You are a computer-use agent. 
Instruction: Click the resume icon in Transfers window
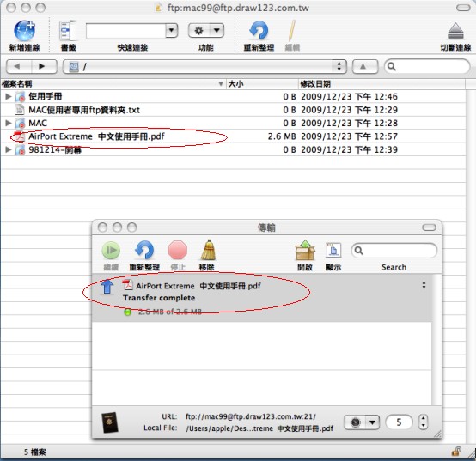[111, 250]
